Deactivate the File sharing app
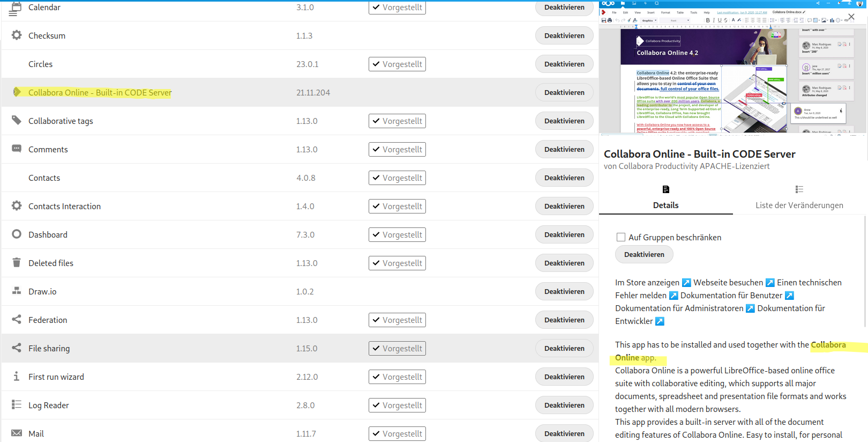Image resolution: width=868 pixels, height=442 pixels. (564, 348)
